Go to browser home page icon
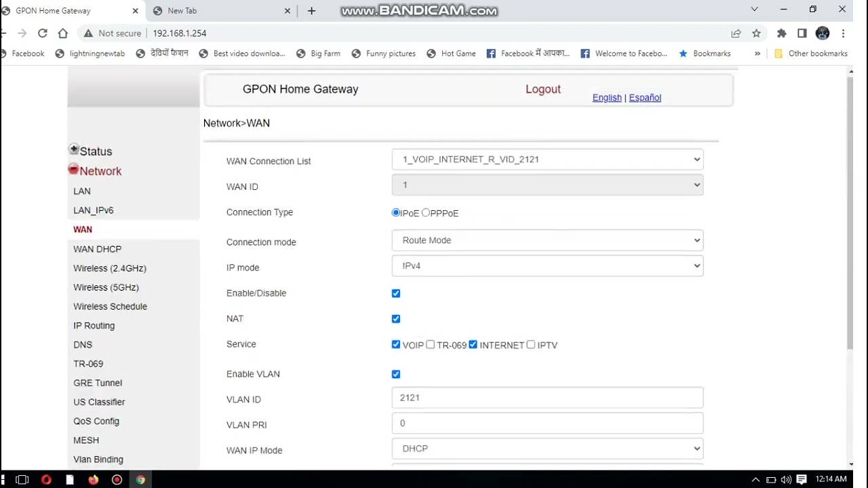 coord(63,33)
